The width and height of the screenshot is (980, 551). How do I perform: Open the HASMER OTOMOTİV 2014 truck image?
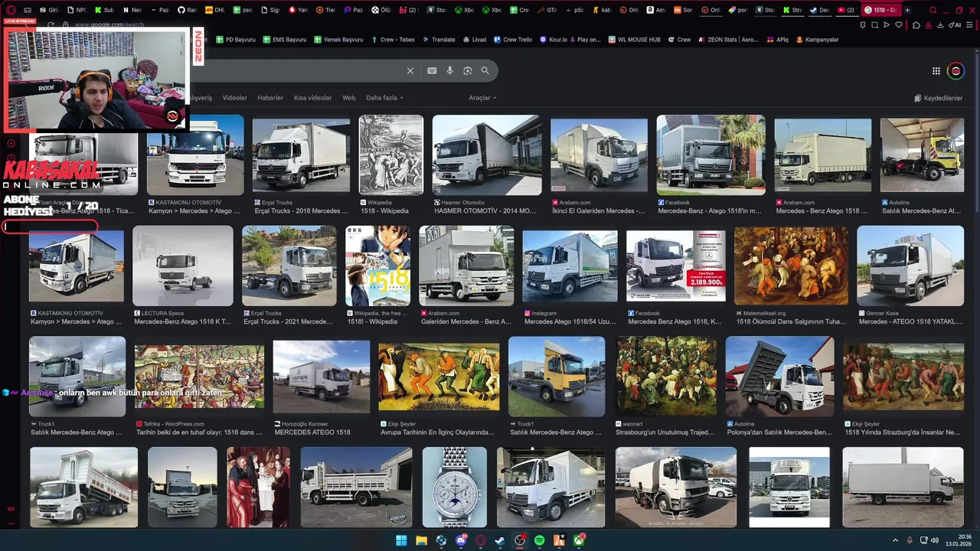(x=486, y=155)
